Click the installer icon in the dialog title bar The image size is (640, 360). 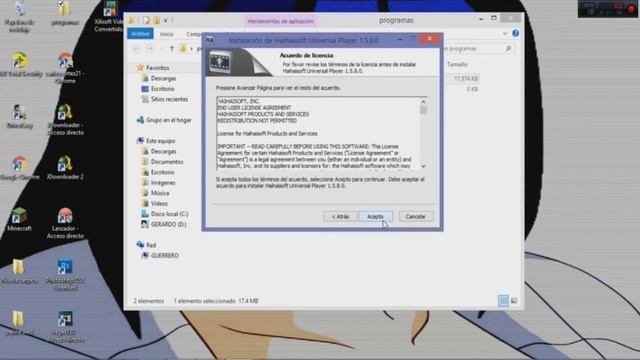(x=210, y=40)
